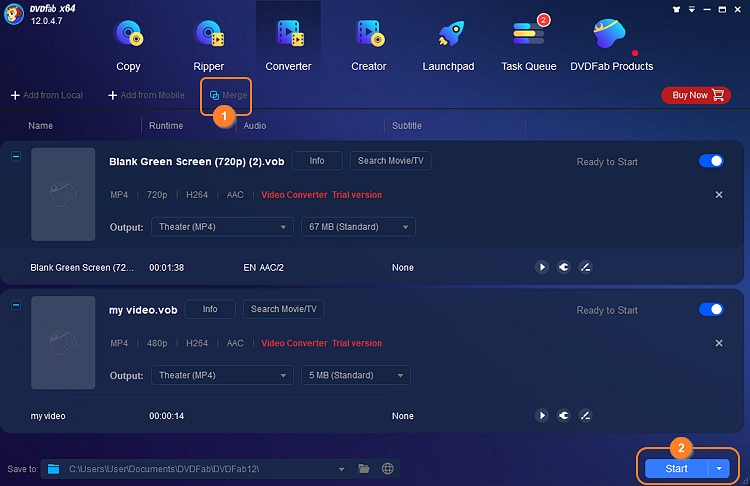The image size is (750, 486).
Task: Select subtitle None for my video
Action: [x=403, y=416]
